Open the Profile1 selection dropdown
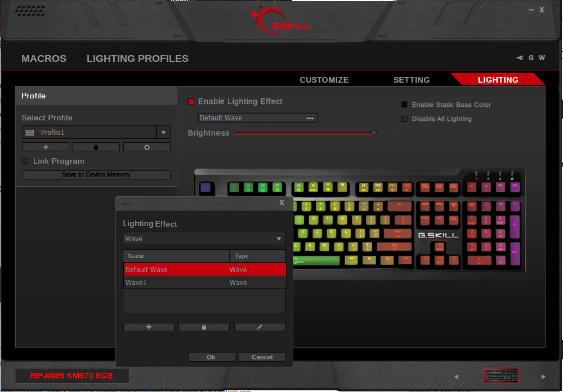563x392 pixels. 163,133
